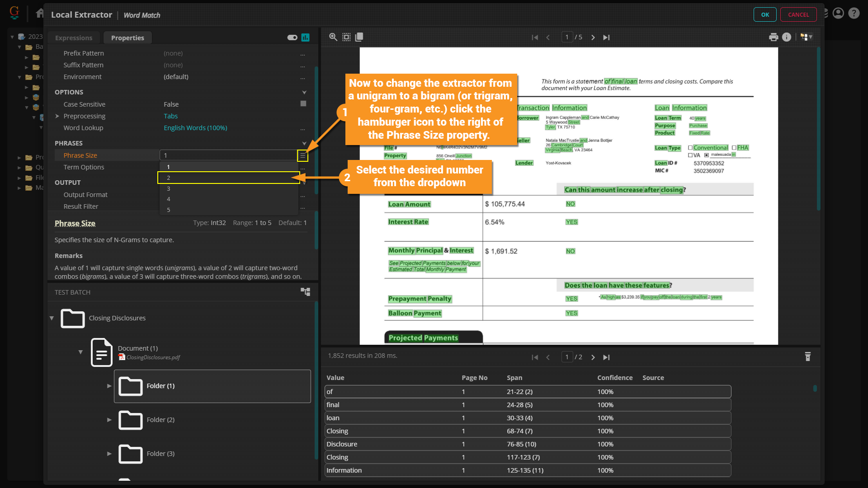Expand Folder (2) in test batch

click(x=109, y=420)
